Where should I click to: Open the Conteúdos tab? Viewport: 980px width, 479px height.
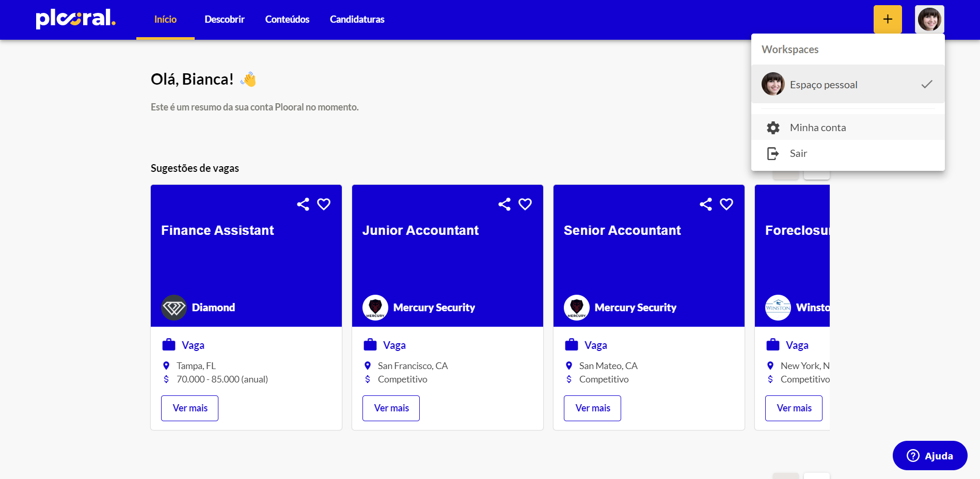287,19
